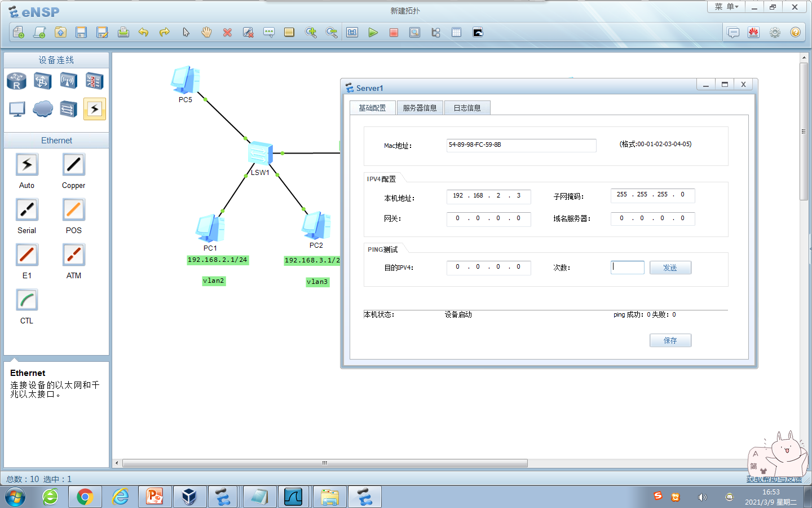Stop devices with the red stop icon
812x508 pixels.
(x=394, y=32)
